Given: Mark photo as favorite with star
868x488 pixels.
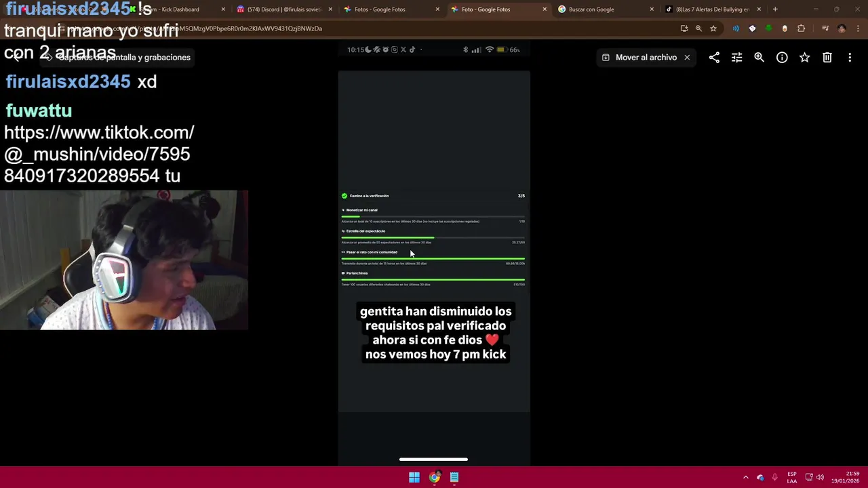Looking at the screenshot, I should tap(804, 58).
